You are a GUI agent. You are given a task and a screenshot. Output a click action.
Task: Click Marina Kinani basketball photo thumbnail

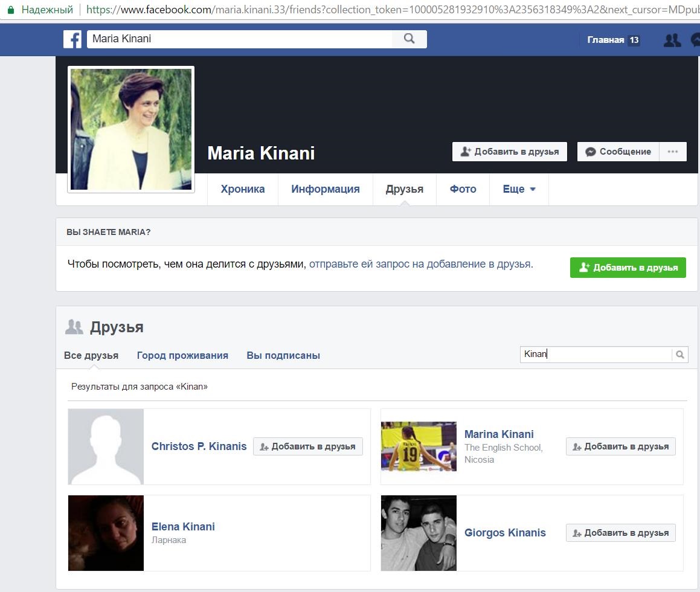click(x=419, y=446)
